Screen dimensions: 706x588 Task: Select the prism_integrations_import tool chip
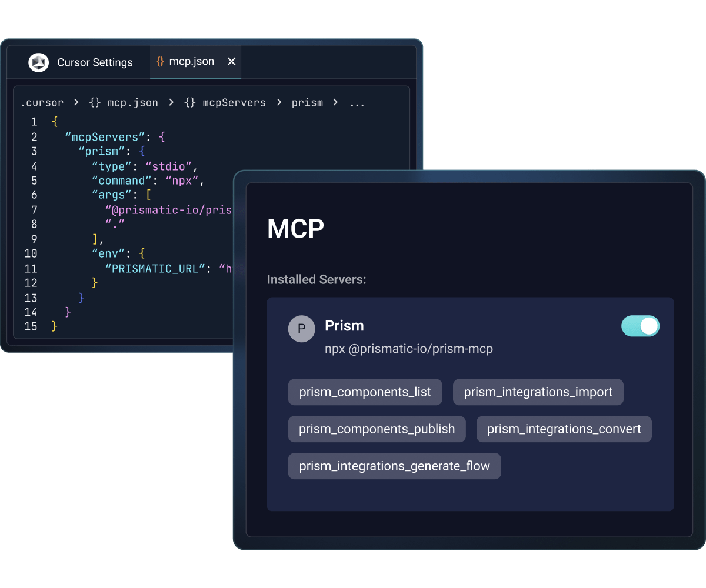point(538,392)
